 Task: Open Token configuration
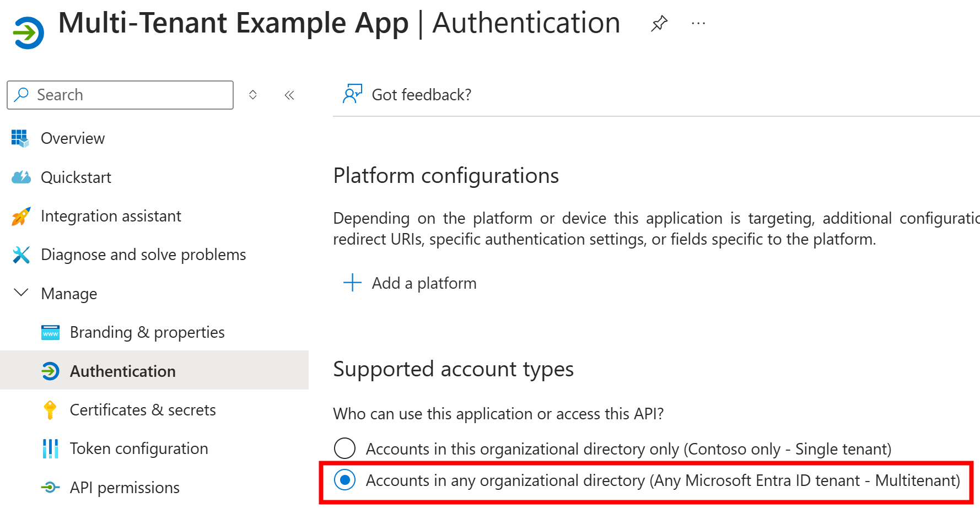point(139,448)
